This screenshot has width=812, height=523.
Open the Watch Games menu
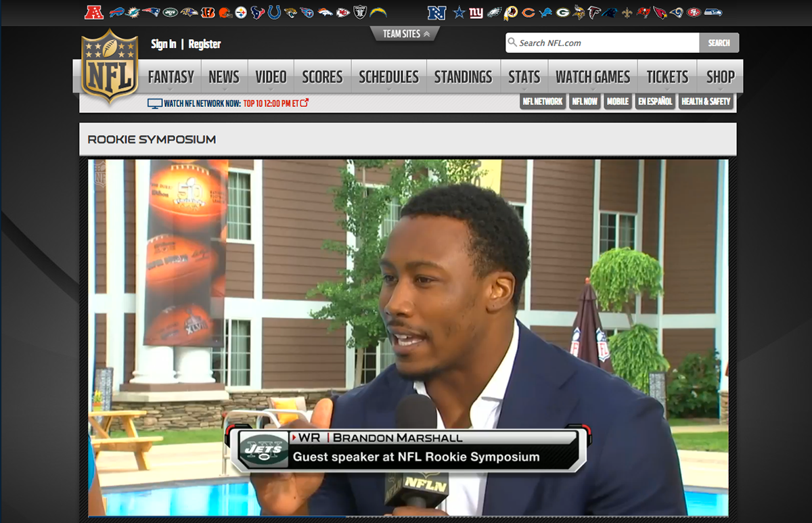593,77
